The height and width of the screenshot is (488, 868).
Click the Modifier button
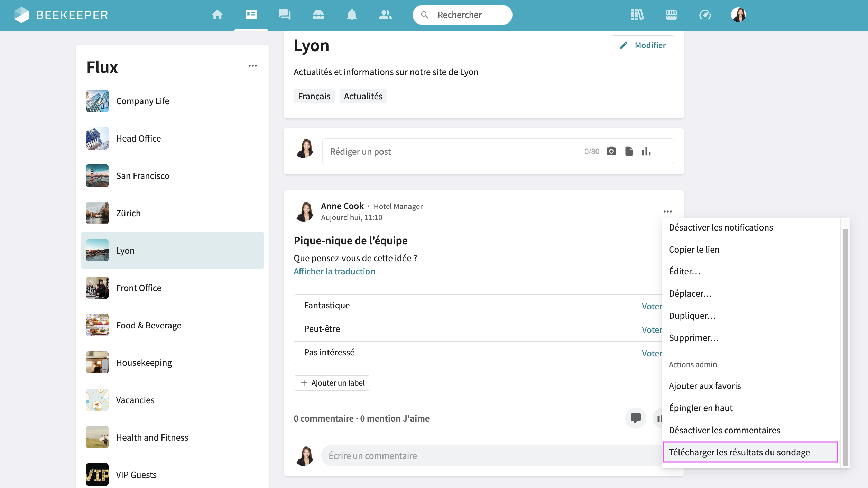pyautogui.click(x=642, y=45)
